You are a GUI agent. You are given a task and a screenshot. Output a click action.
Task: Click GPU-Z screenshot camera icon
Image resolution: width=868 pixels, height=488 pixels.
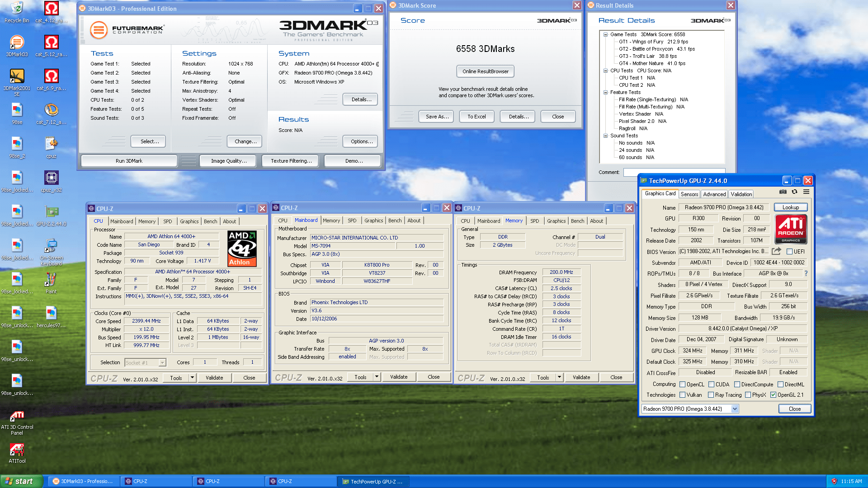[x=783, y=192]
